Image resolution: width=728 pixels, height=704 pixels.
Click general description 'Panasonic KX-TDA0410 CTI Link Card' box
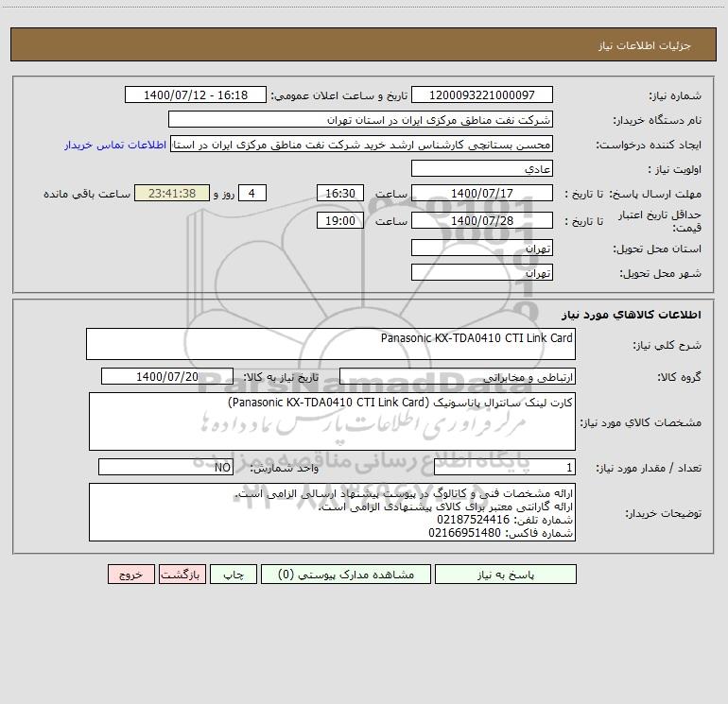[331, 344]
